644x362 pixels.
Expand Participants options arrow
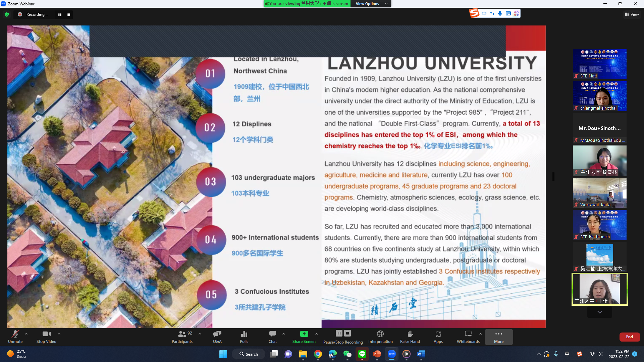tap(200, 334)
